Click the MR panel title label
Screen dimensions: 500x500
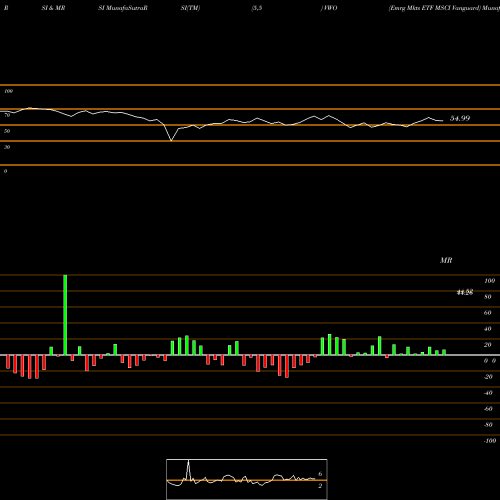pyautogui.click(x=446, y=260)
